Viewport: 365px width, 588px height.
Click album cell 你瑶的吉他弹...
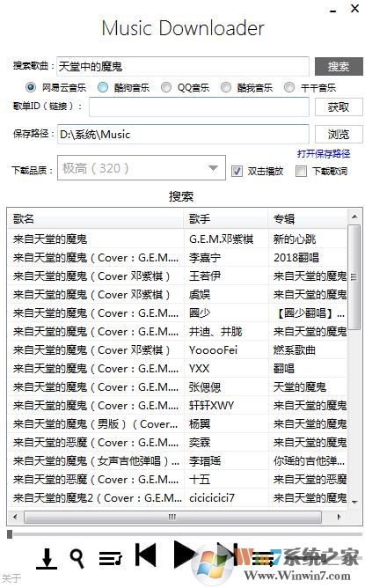pos(309,460)
